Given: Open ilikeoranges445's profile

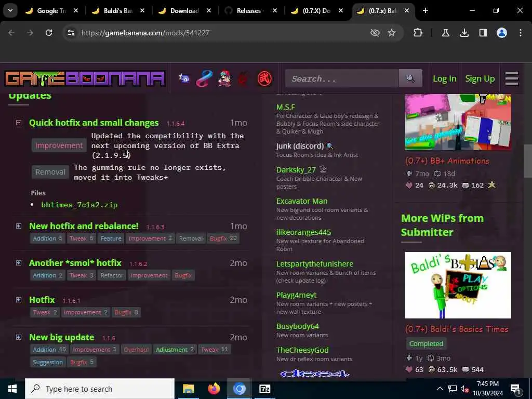Looking at the screenshot, I should point(303,232).
